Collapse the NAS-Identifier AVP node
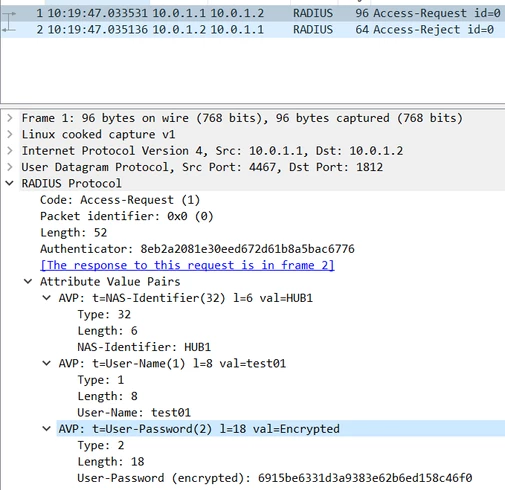Viewport: 505px width, 490px height. tap(47, 298)
